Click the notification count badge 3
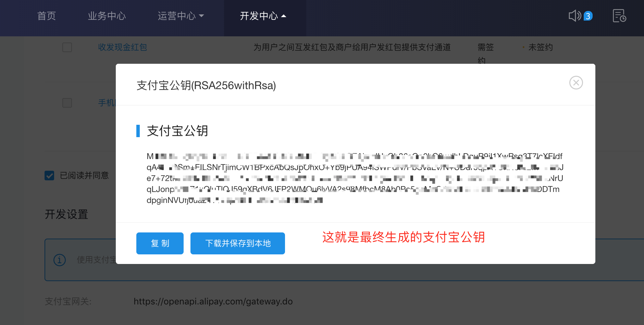The image size is (644, 325). (588, 16)
